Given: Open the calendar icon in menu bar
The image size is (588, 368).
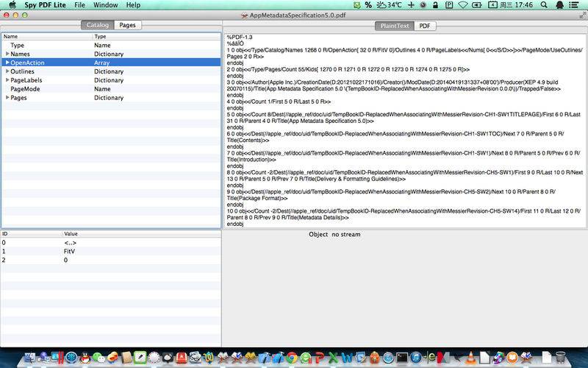Looking at the screenshot, I should coord(492,5).
